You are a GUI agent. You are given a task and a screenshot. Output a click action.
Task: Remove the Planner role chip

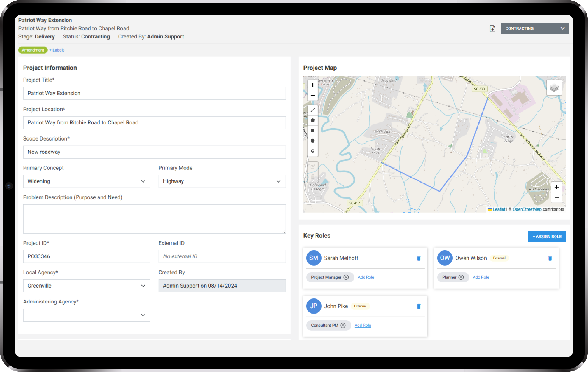coord(461,277)
